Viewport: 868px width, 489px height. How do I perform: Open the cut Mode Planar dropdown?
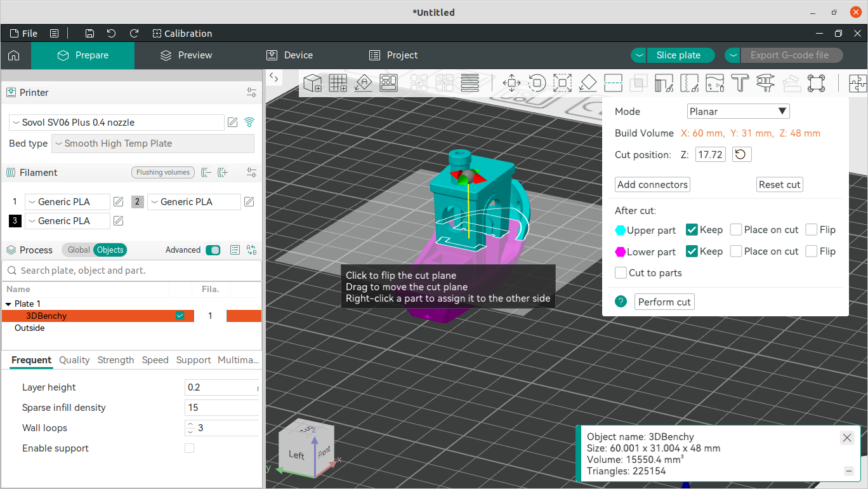[x=739, y=112]
